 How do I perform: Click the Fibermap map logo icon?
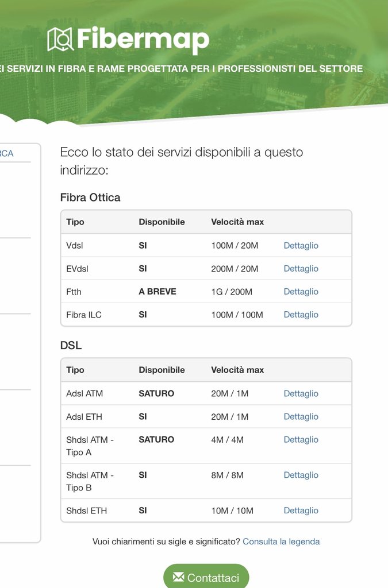(x=60, y=39)
